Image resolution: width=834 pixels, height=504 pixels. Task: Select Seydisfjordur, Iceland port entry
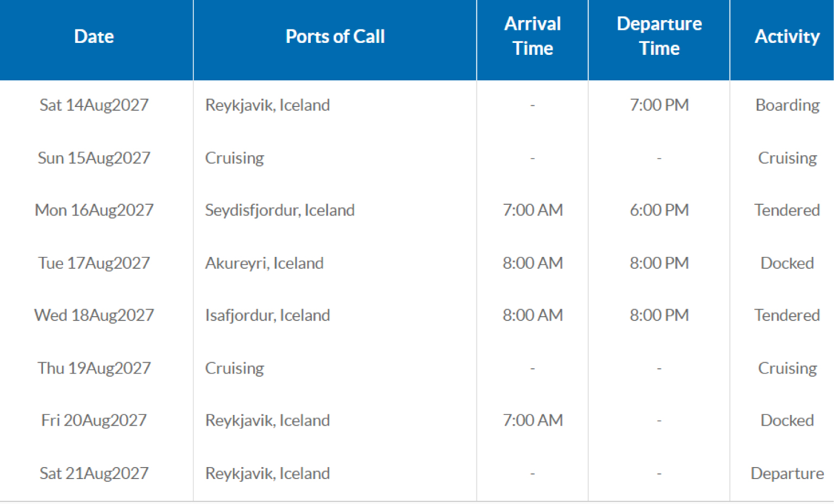click(x=280, y=210)
